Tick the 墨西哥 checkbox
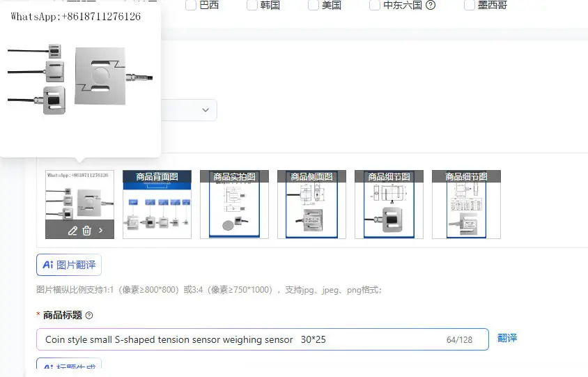The height and width of the screenshot is (377, 588). pyautogui.click(x=469, y=5)
